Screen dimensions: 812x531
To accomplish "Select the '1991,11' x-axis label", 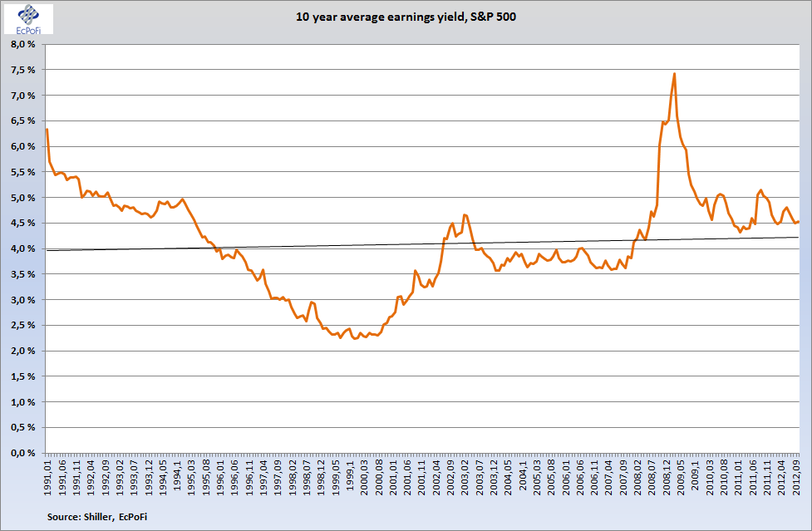I will click(x=76, y=476).
